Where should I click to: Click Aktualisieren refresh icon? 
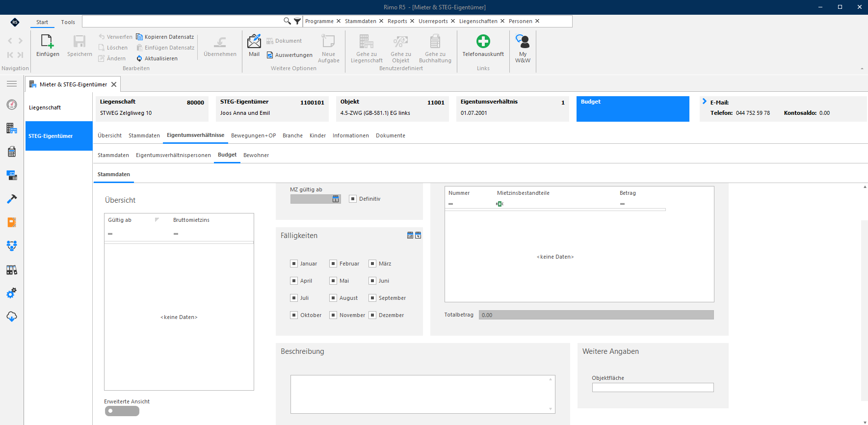139,58
